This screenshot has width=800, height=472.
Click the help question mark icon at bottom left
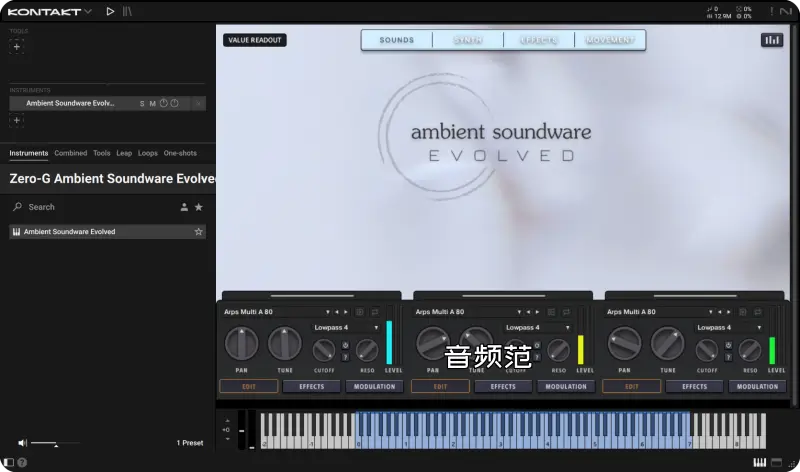(22, 463)
